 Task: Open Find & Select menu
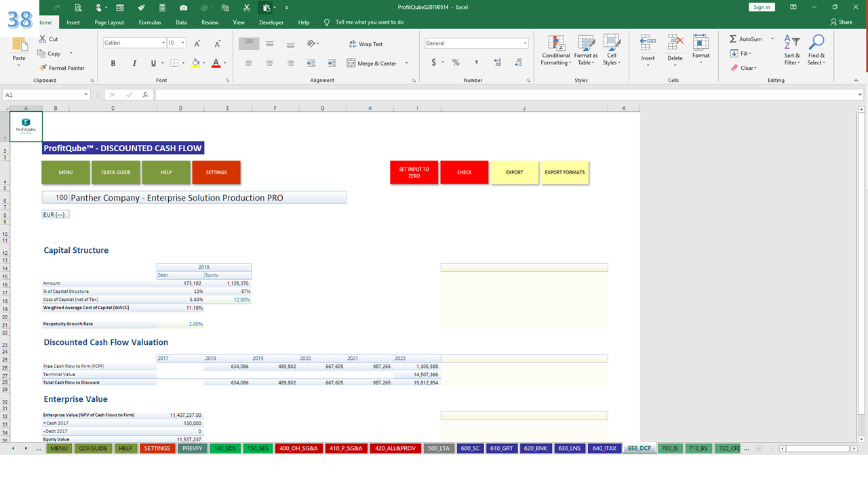pos(816,50)
